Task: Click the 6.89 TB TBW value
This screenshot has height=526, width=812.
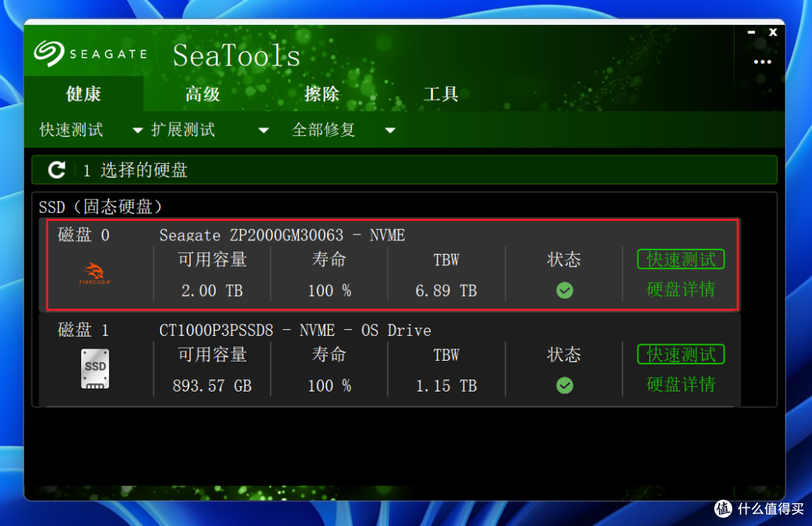Action: point(446,291)
